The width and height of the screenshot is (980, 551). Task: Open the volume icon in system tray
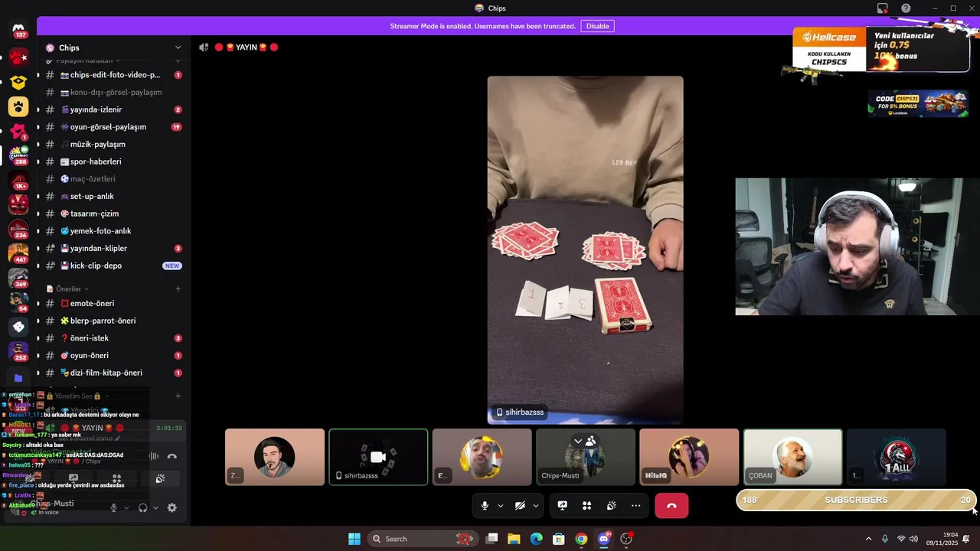[x=913, y=539]
